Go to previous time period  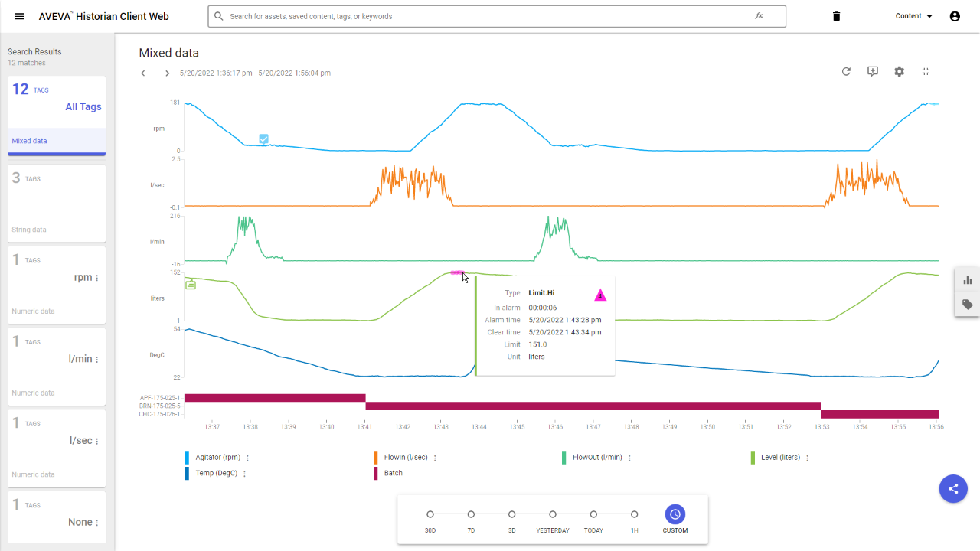pos(143,73)
